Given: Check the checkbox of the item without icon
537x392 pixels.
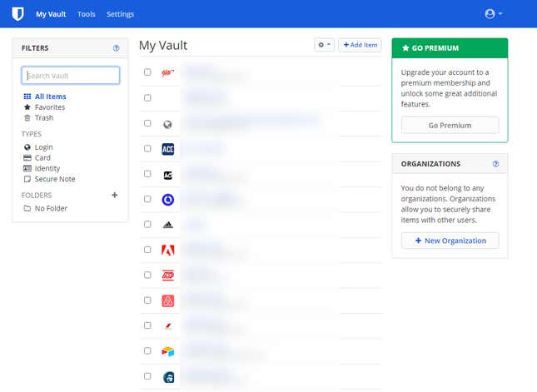Looking at the screenshot, I should [x=147, y=98].
